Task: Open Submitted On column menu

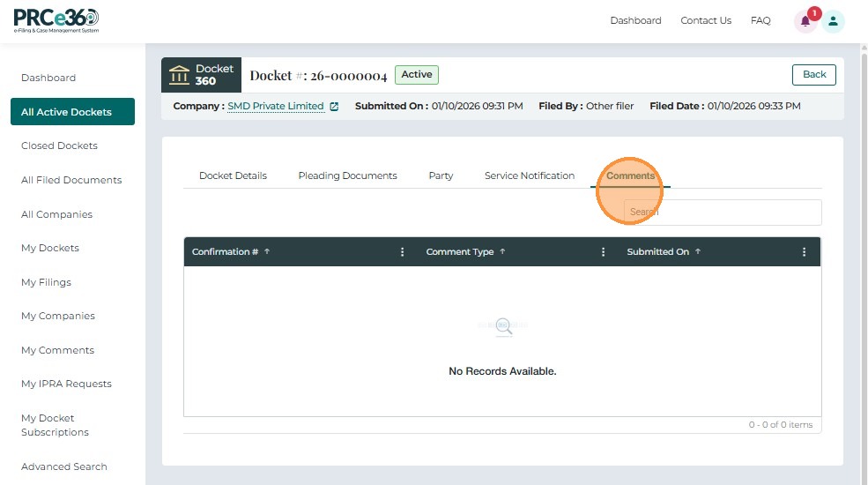Action: point(805,252)
